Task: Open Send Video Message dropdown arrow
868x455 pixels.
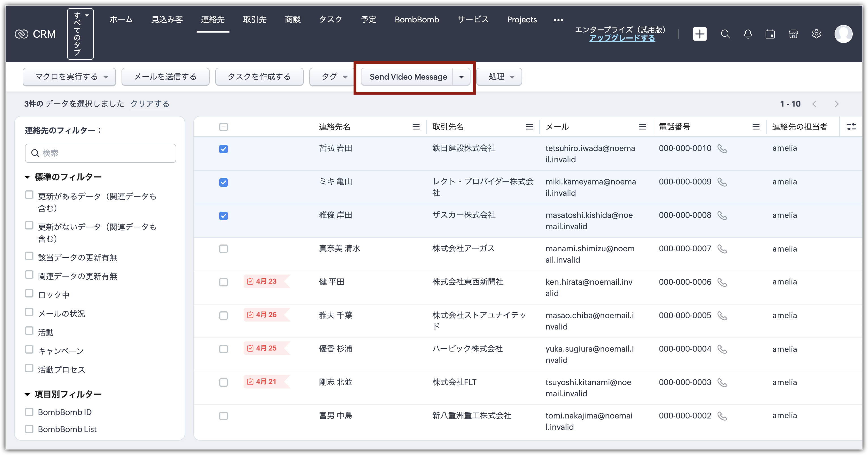Action: click(461, 77)
